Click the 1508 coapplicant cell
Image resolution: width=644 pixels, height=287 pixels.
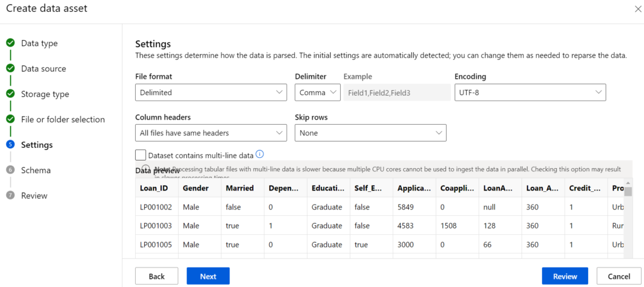point(458,226)
